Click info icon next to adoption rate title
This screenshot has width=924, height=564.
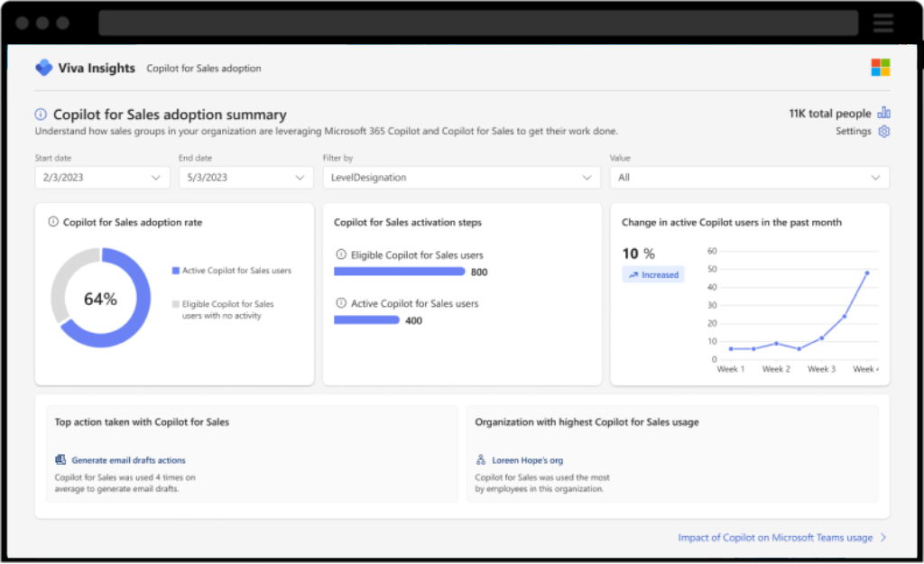pyautogui.click(x=53, y=222)
